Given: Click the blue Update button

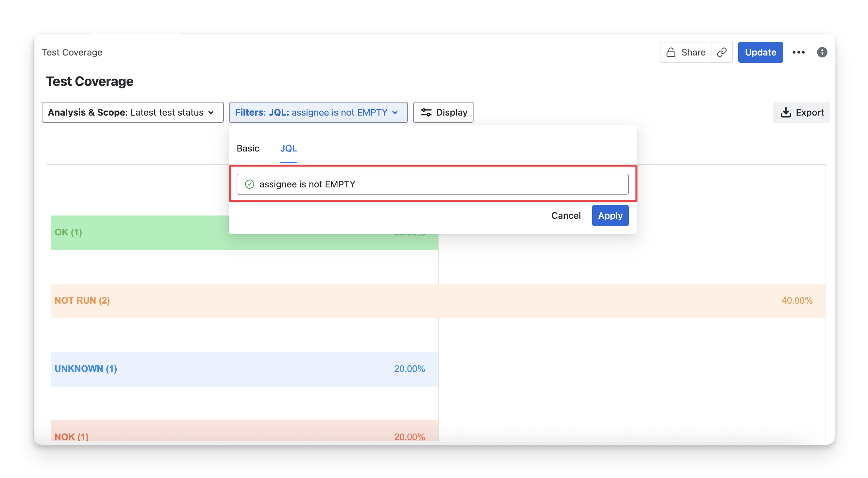Looking at the screenshot, I should tap(760, 52).
